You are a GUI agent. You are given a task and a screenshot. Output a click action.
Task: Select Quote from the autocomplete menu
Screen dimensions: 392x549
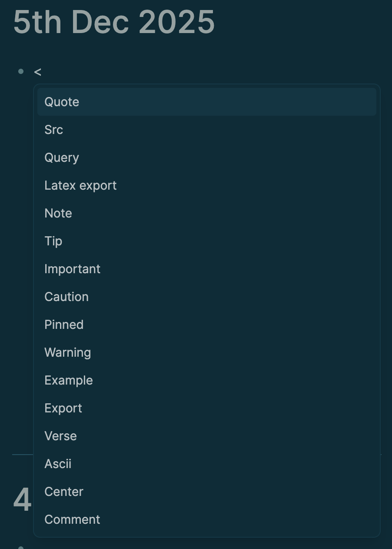click(62, 102)
